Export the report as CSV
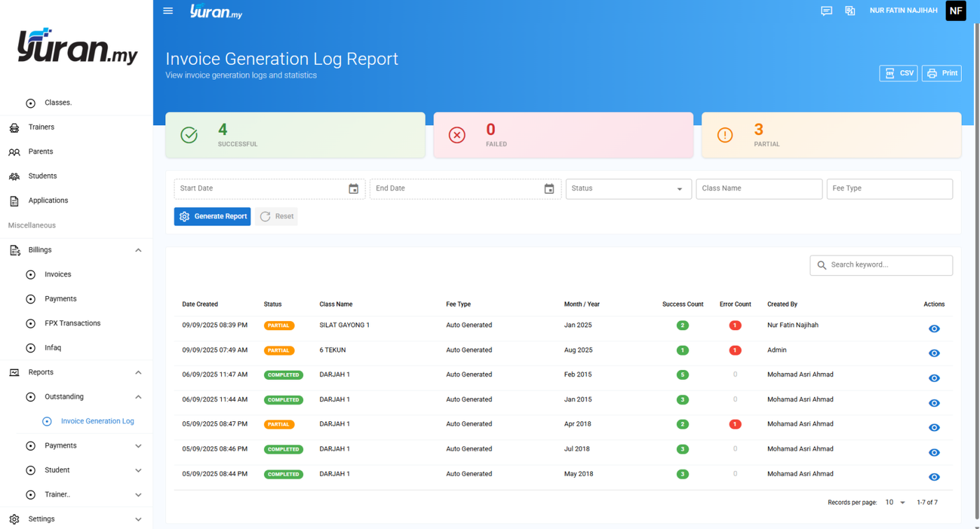 click(x=898, y=73)
